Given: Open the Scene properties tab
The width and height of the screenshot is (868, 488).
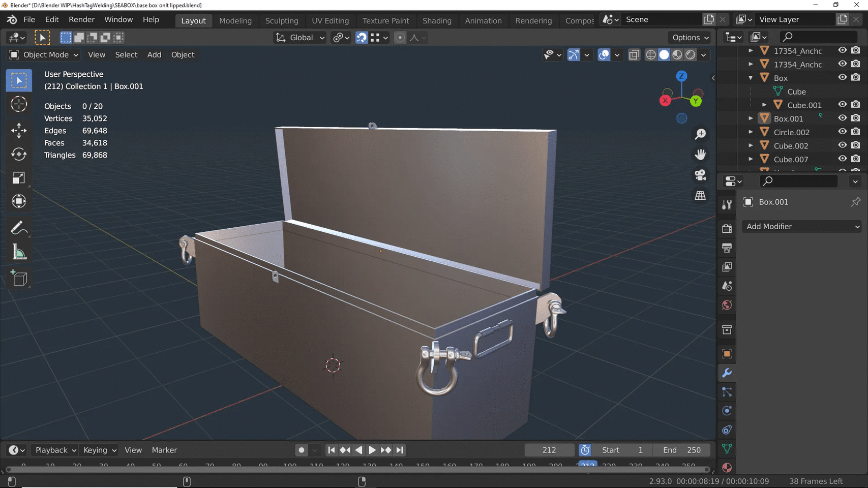Looking at the screenshot, I should pos(727,286).
